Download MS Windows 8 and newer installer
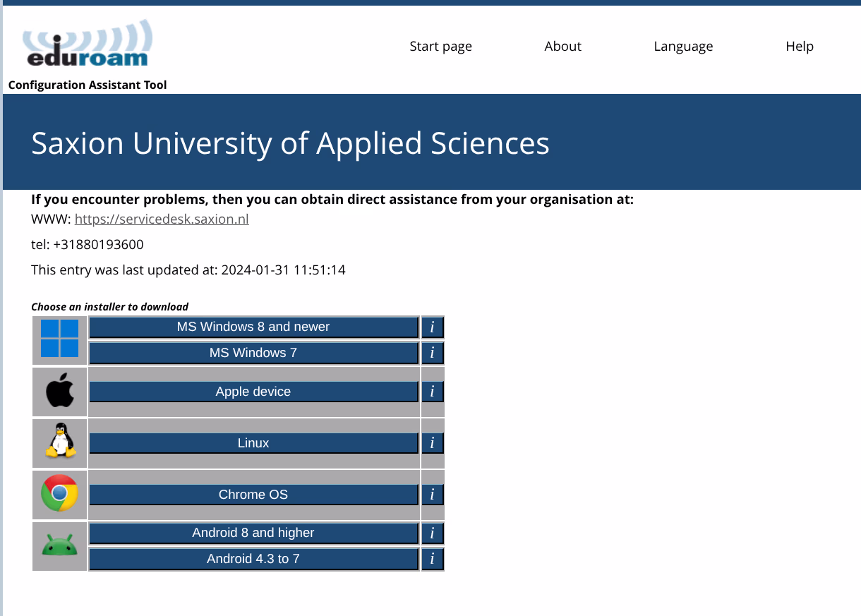Screen dimensions: 861x616 click(x=253, y=327)
